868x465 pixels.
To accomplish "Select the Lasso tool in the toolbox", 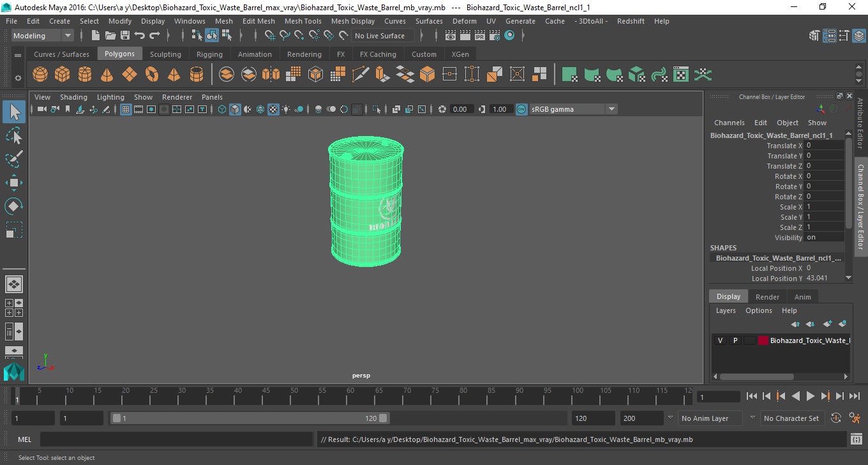I will pos(14,135).
